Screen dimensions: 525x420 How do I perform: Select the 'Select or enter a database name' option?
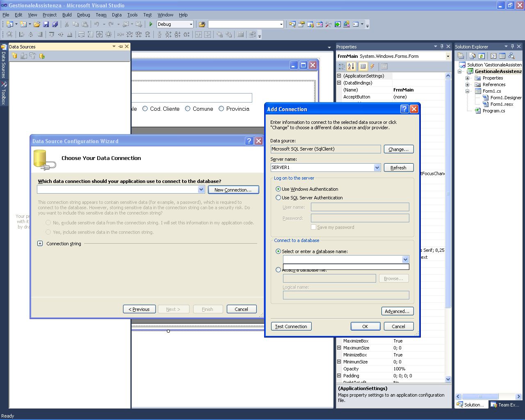pos(278,251)
